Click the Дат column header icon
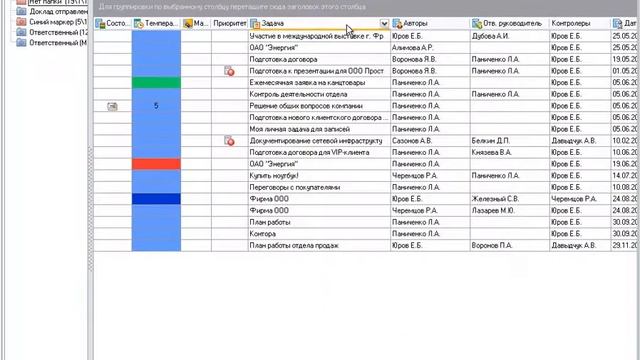Image resolution: width=640 pixels, height=360 pixels. pyautogui.click(x=618, y=24)
